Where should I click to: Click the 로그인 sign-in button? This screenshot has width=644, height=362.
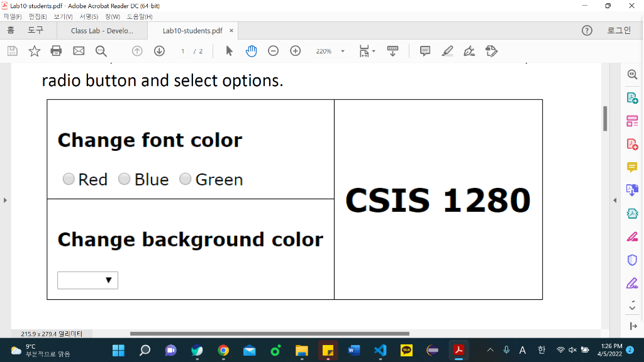(620, 30)
